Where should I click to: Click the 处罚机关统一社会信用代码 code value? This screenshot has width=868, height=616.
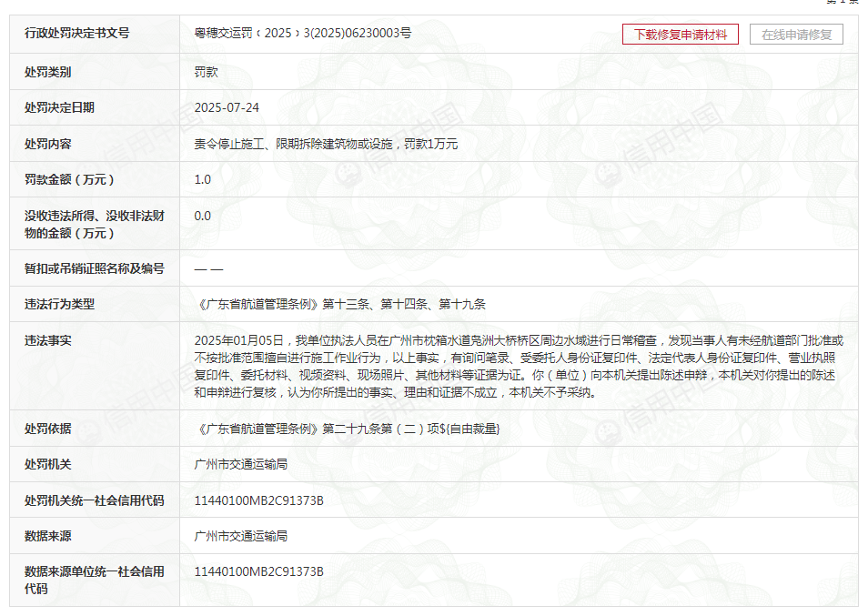click(x=259, y=500)
